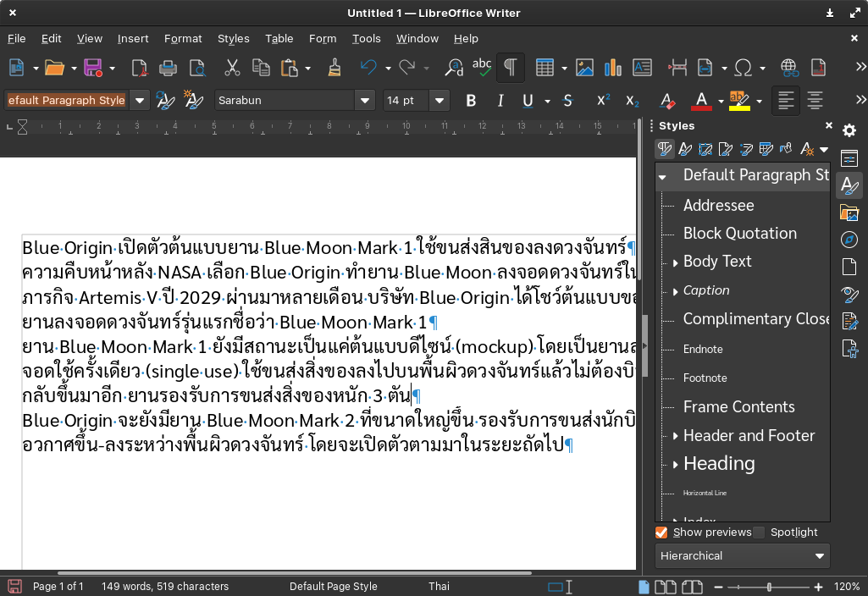This screenshot has width=868, height=596.
Task: Apply yellow highlighting color
Action: point(739,101)
